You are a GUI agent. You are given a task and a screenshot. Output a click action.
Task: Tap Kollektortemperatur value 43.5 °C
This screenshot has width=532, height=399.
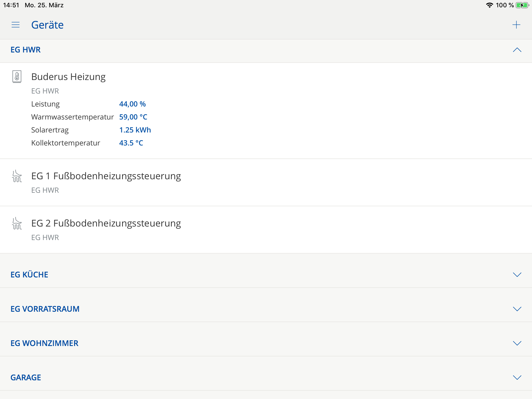coord(131,143)
